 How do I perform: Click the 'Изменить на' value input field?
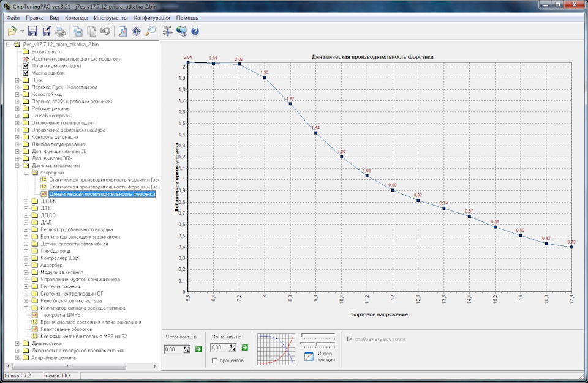(x=219, y=348)
